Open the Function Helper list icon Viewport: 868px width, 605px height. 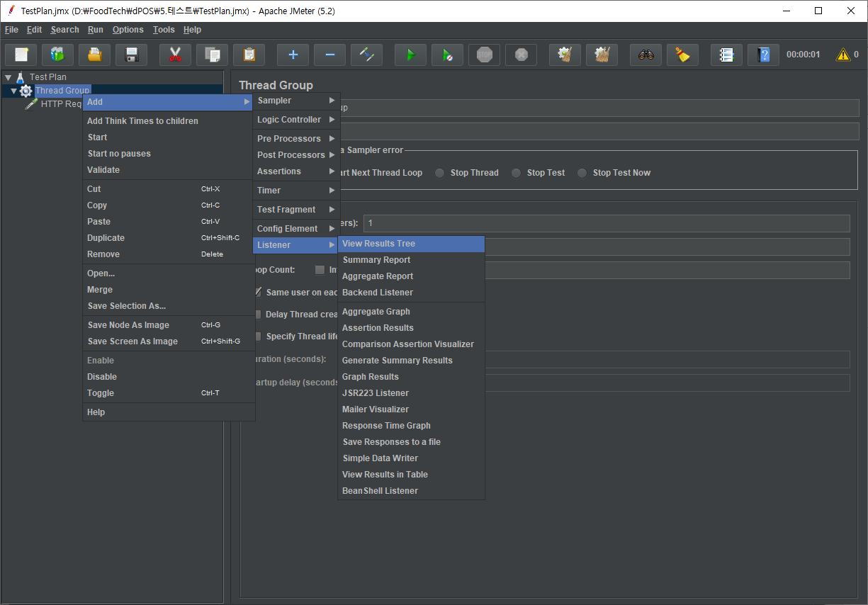(x=726, y=55)
